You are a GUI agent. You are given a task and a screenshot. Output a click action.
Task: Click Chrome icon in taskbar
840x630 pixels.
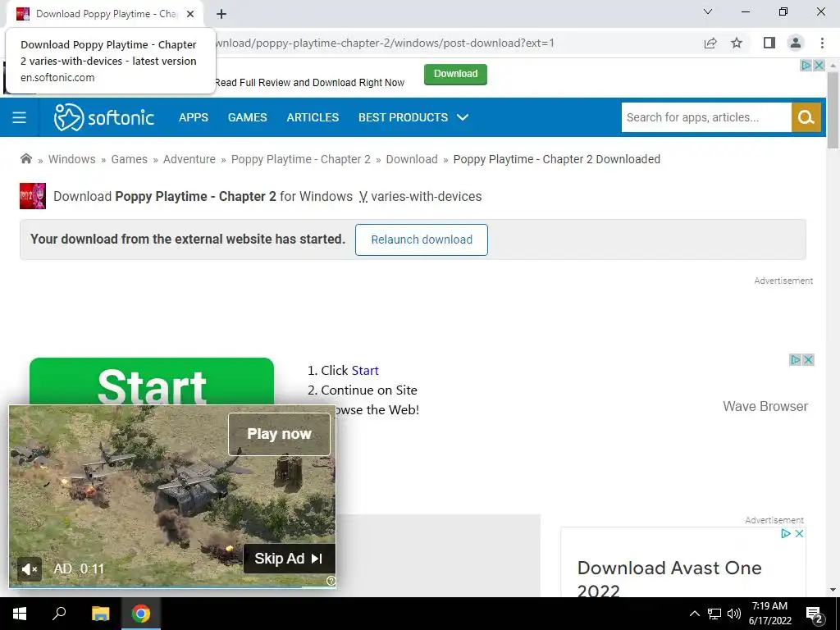pos(141,614)
